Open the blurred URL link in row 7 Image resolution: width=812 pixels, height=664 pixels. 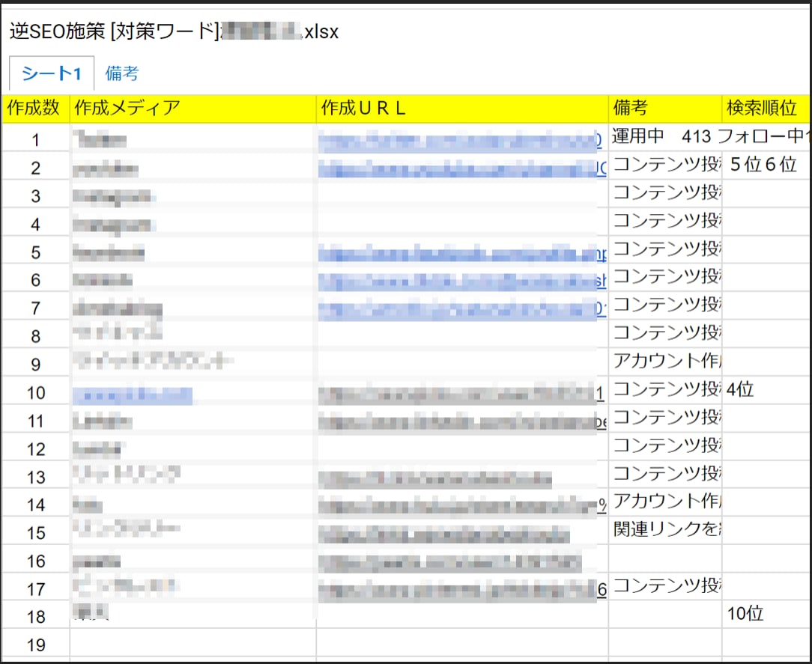click(462, 309)
